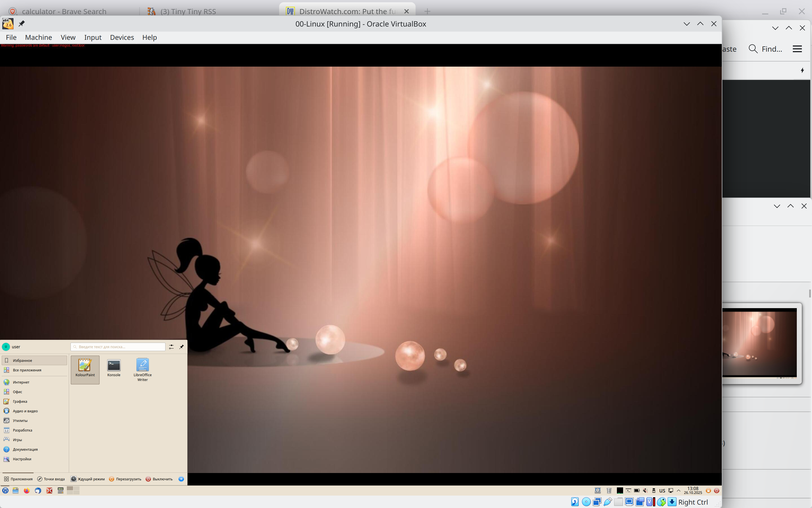Screen dimensions: 812x508
Task: Switch the 'us' keyboard layout indicator
Action: [662, 491]
